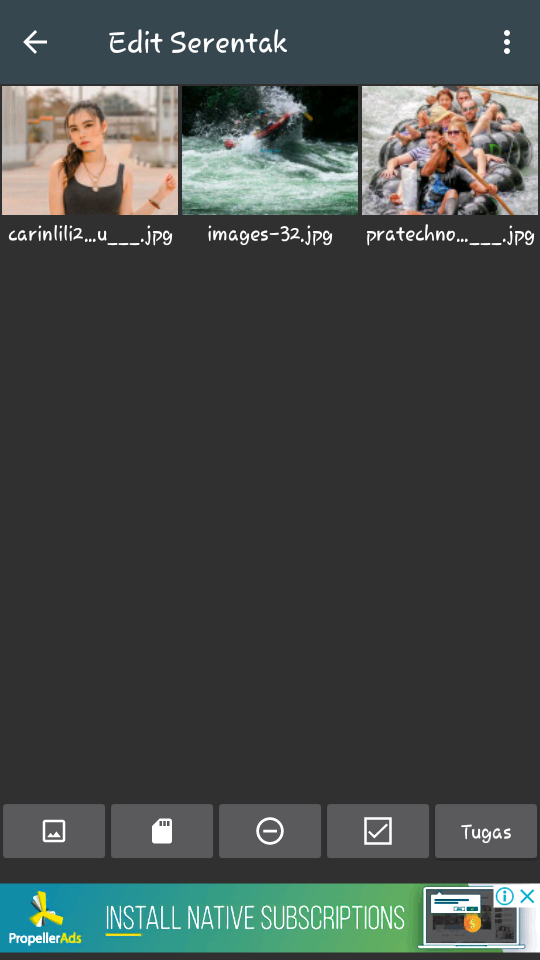Click the Edit Serentak title
Viewport: 540px width, 960px height.
(x=198, y=42)
